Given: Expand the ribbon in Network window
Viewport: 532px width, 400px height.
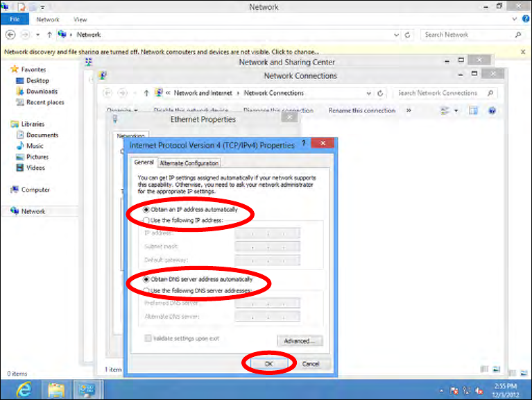Looking at the screenshot, I should (x=515, y=19).
